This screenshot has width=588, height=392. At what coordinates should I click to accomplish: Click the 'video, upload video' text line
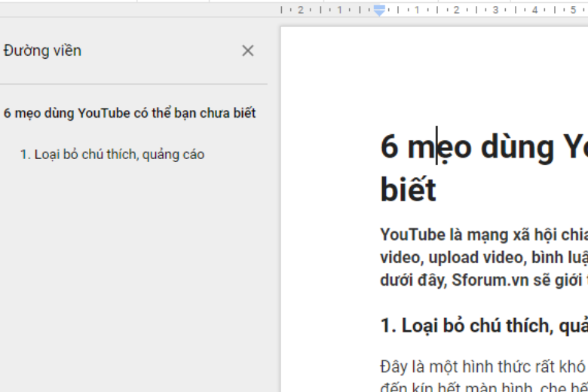[482, 257]
